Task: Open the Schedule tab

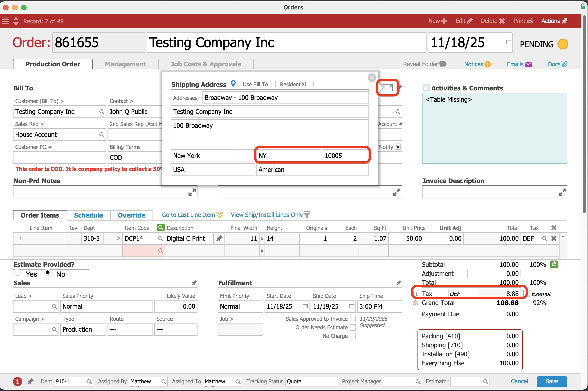Action: (x=88, y=215)
